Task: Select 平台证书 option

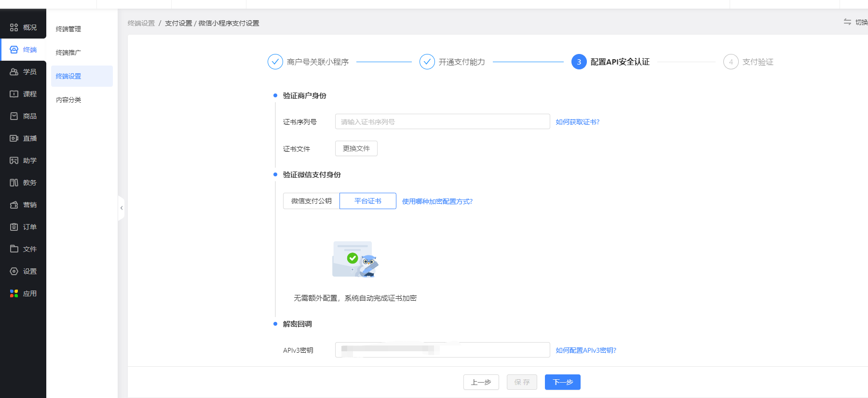Action: [x=368, y=201]
